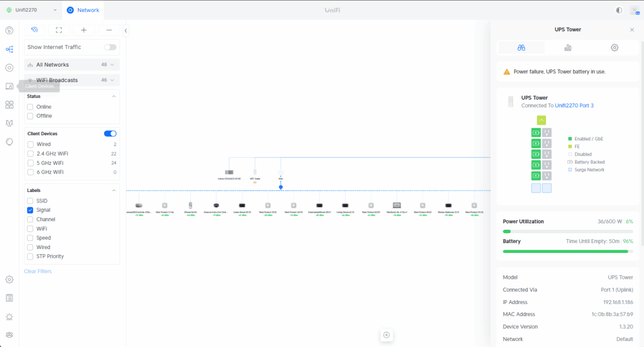Screen dimensions: 644x347
Task: Enable Show Internet Traffic toggle
Action: pos(110,47)
